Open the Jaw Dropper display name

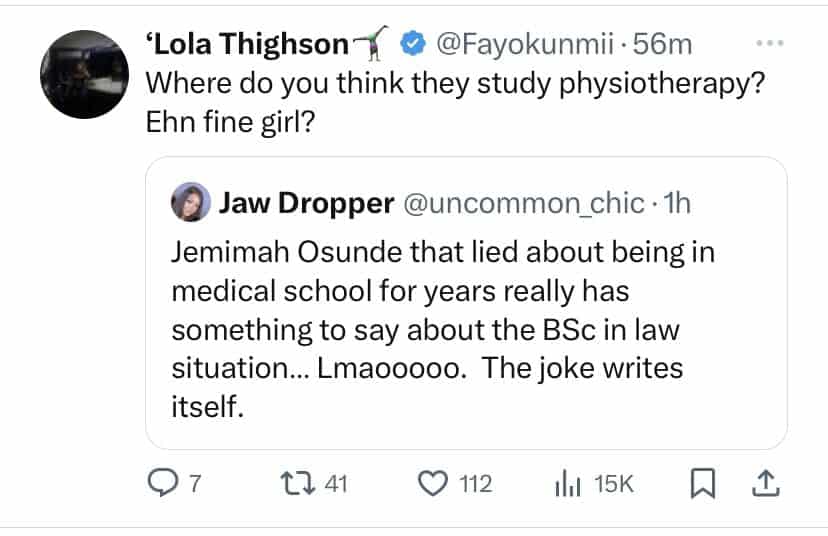(306, 203)
